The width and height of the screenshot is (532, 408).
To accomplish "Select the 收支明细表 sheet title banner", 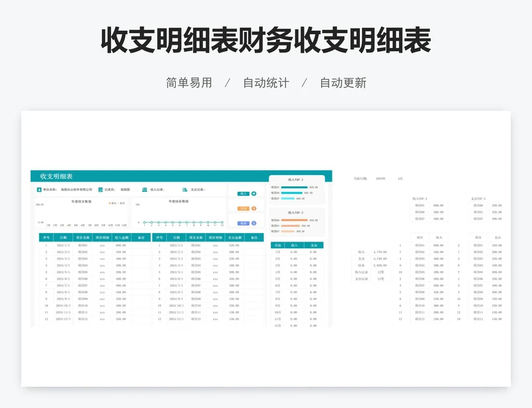I will point(181,176).
